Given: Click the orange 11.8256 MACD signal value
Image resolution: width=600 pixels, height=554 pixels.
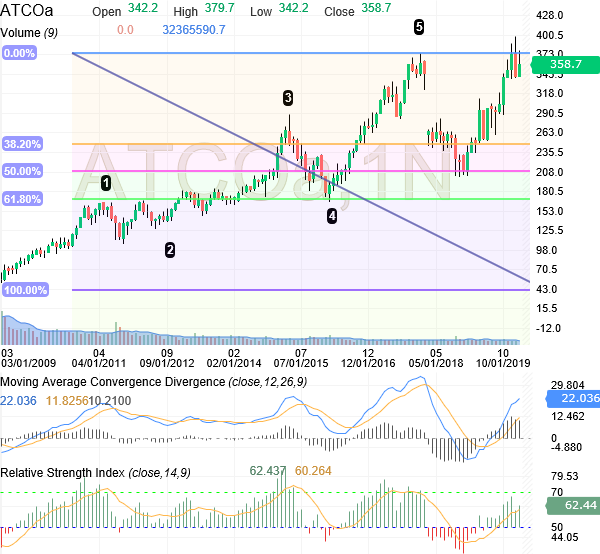Looking at the screenshot, I should (67, 401).
